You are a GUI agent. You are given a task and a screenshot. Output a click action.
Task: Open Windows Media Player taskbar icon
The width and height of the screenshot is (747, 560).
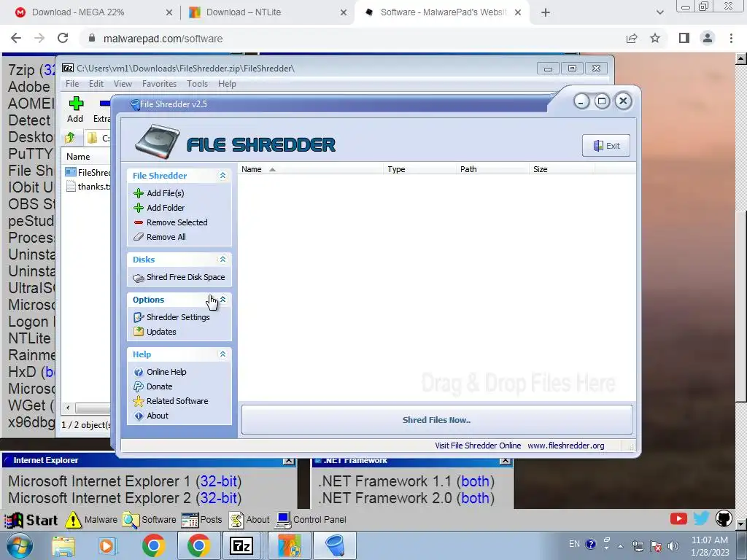[x=107, y=545]
